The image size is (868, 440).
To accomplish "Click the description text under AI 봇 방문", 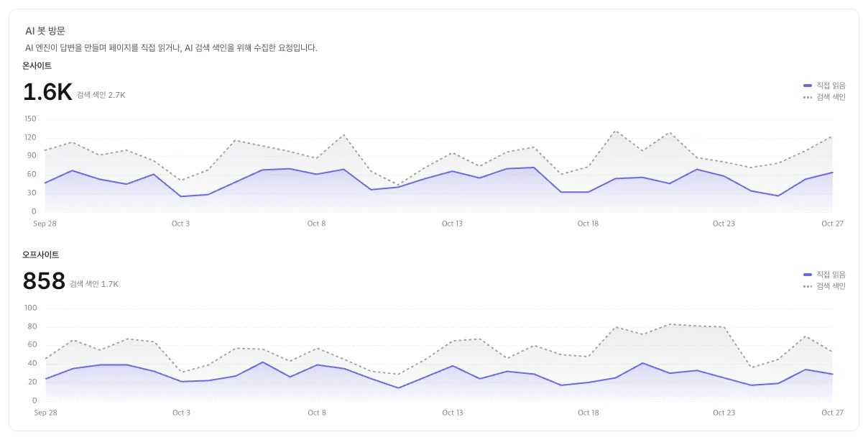I will click(171, 48).
